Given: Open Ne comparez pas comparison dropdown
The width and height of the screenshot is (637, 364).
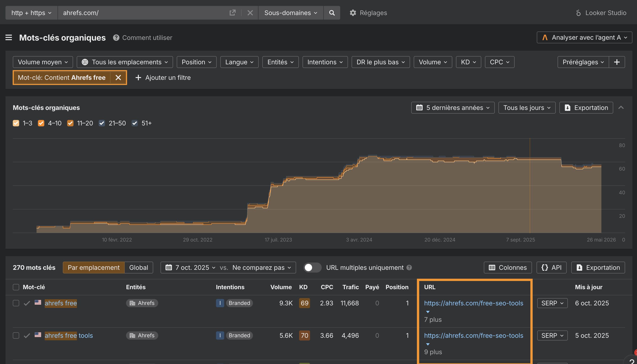Looking at the screenshot, I should point(262,268).
